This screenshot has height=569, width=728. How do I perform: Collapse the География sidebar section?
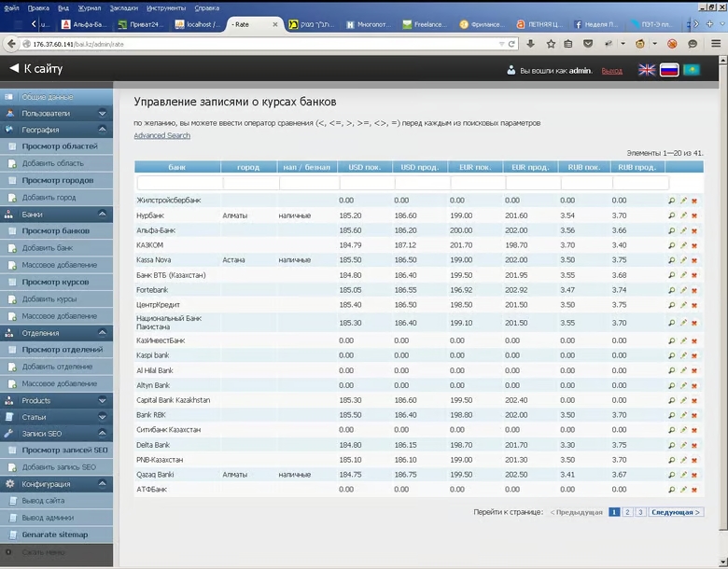[101, 130]
